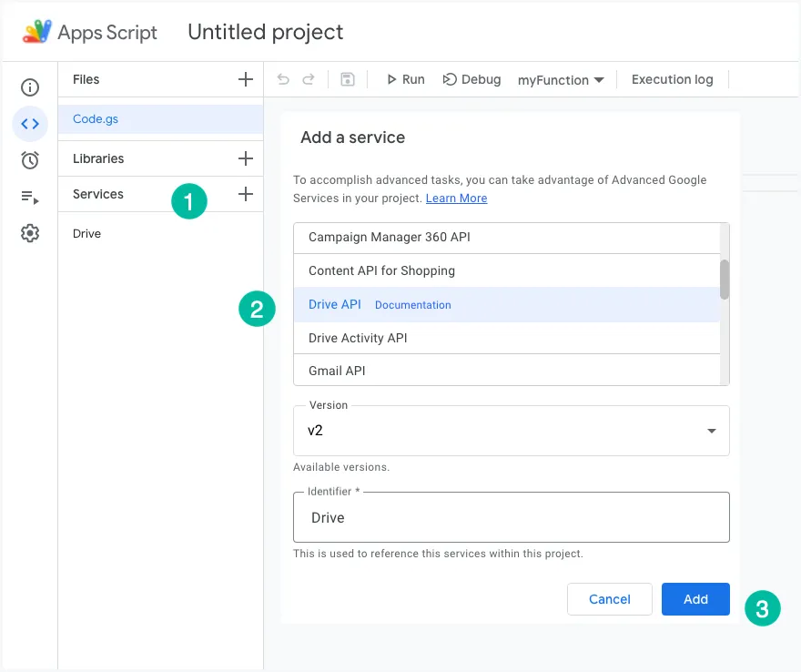This screenshot has height=672, width=801.
Task: Open the Triggers clock icon
Action: (29, 159)
